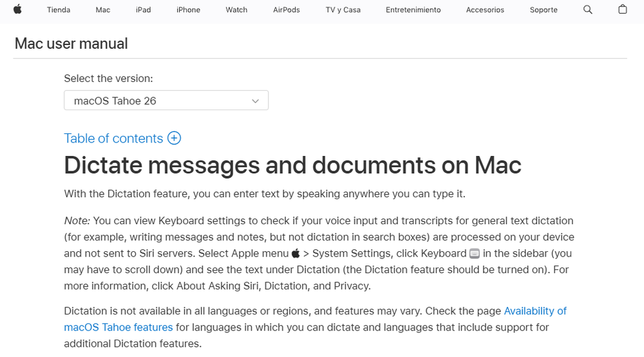Click the italic Note: text
Image resolution: width=644 pixels, height=357 pixels.
tap(77, 220)
